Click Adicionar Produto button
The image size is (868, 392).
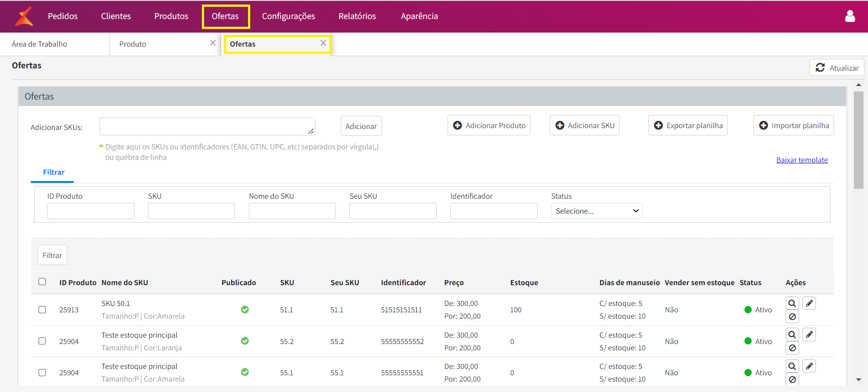click(x=489, y=125)
